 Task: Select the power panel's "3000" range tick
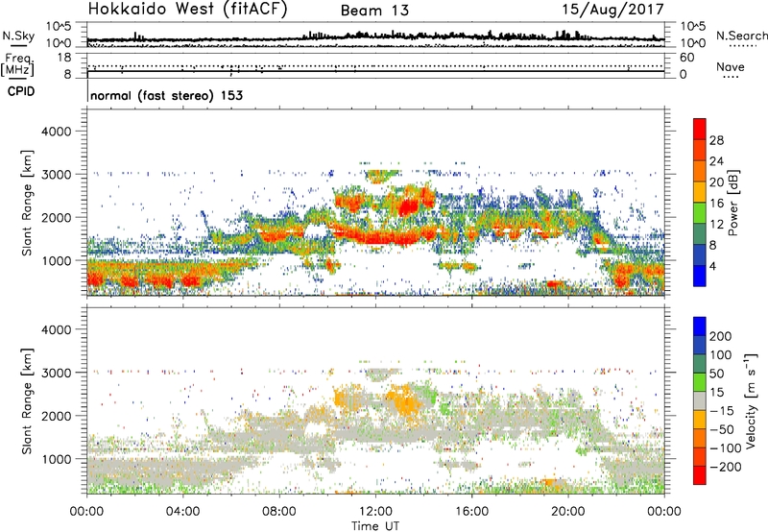point(57,175)
